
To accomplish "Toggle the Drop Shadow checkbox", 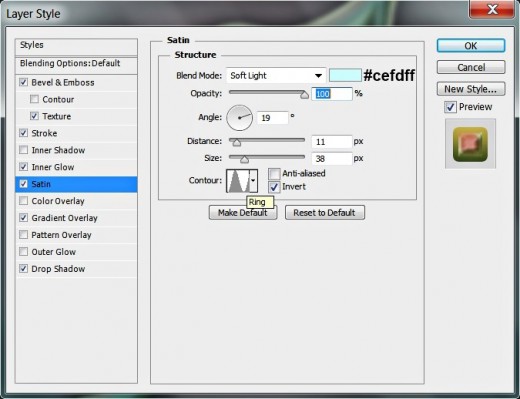I will [x=23, y=269].
